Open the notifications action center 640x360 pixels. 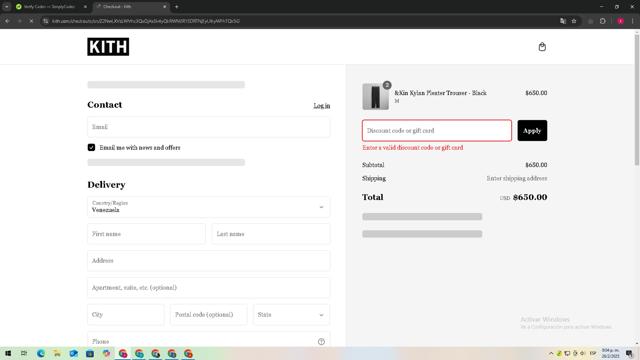(x=629, y=353)
